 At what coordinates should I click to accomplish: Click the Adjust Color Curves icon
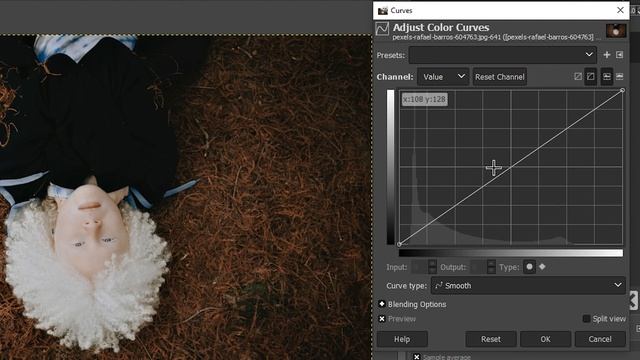tap(382, 29)
